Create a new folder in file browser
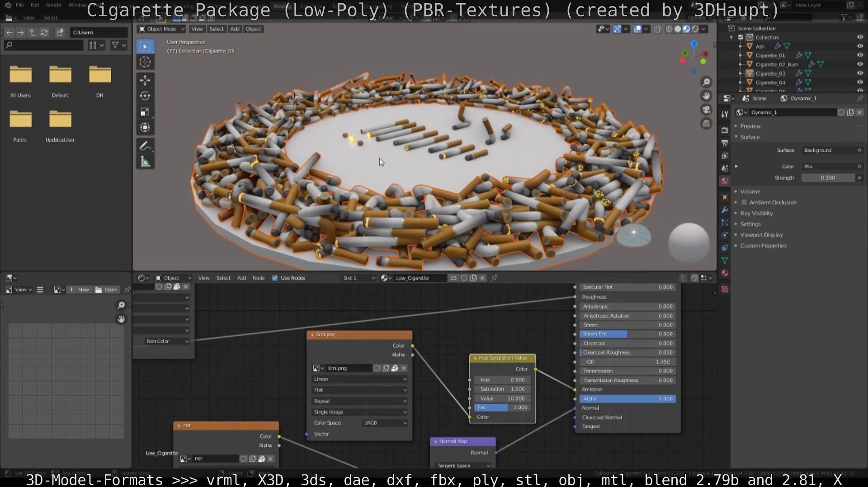The width and height of the screenshot is (868, 487). click(x=60, y=33)
